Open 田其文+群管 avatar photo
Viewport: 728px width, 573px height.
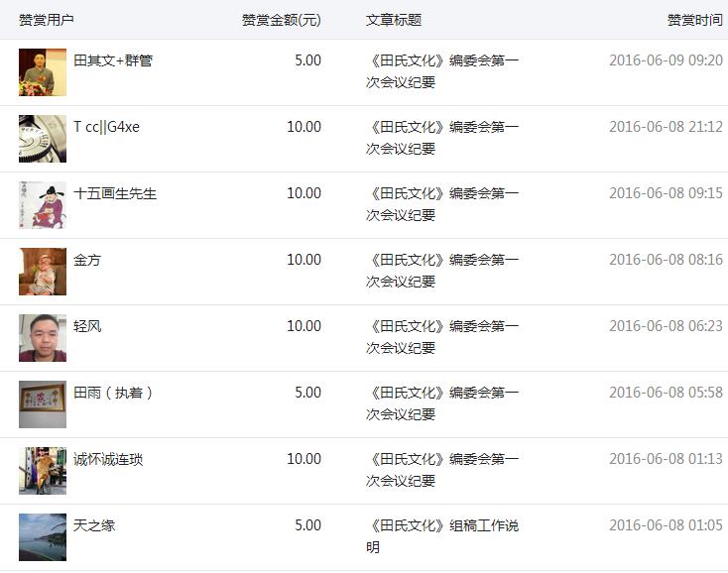pos(43,72)
